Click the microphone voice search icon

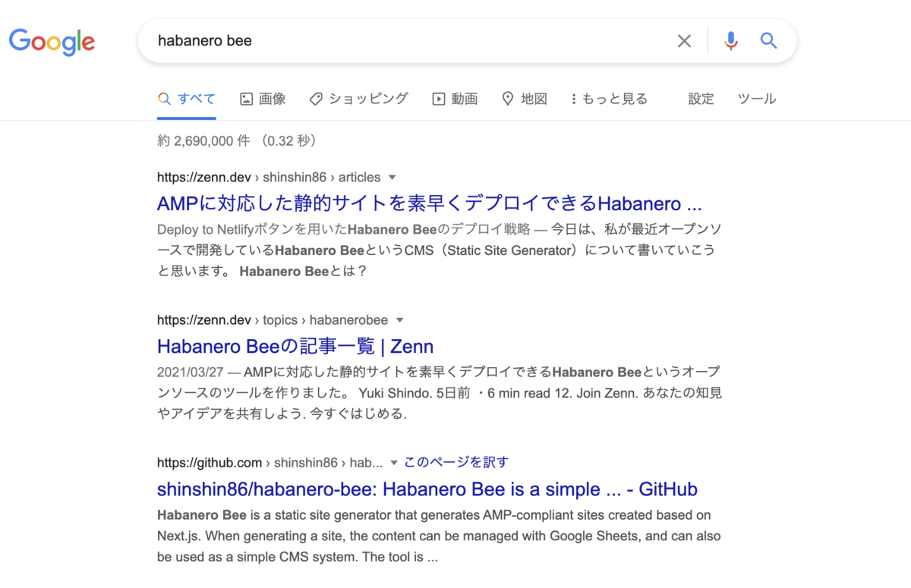pyautogui.click(x=730, y=41)
